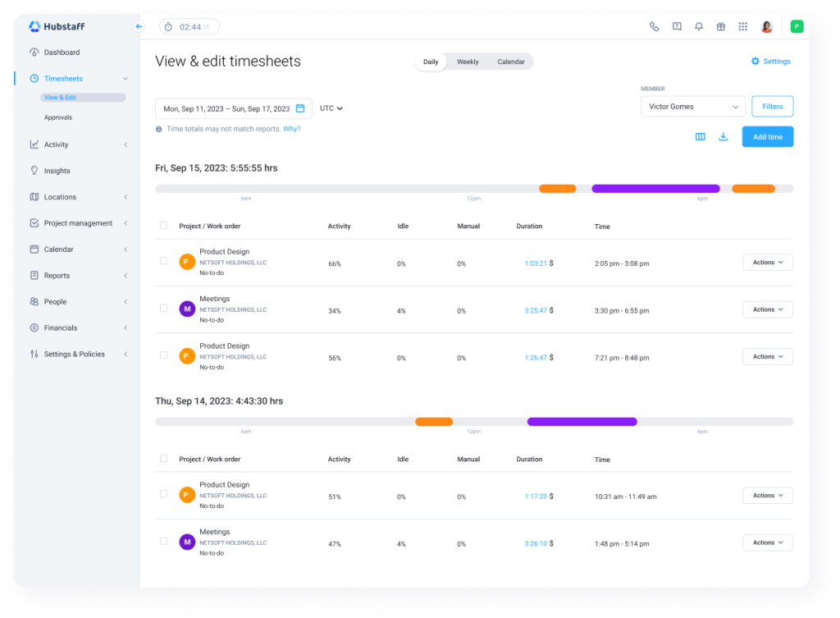The image size is (840, 618).
Task: Open the Victor Gomes member dropdown
Action: pyautogui.click(x=692, y=107)
